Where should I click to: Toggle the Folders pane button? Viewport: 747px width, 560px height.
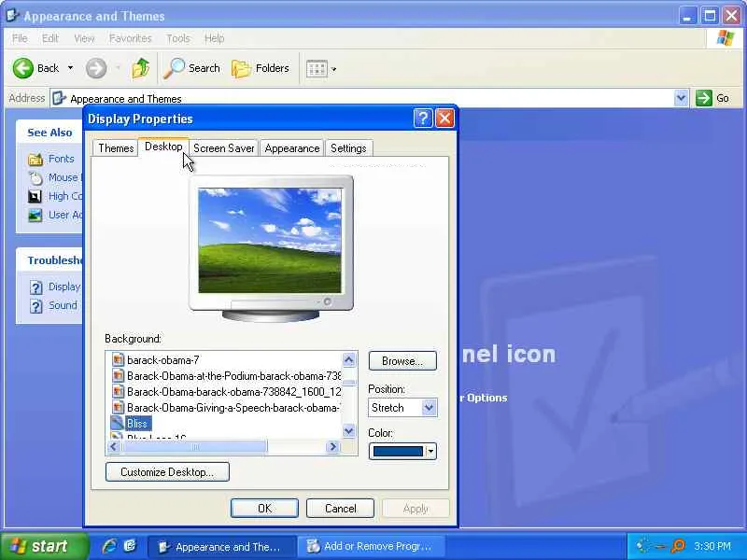pyautogui.click(x=261, y=68)
